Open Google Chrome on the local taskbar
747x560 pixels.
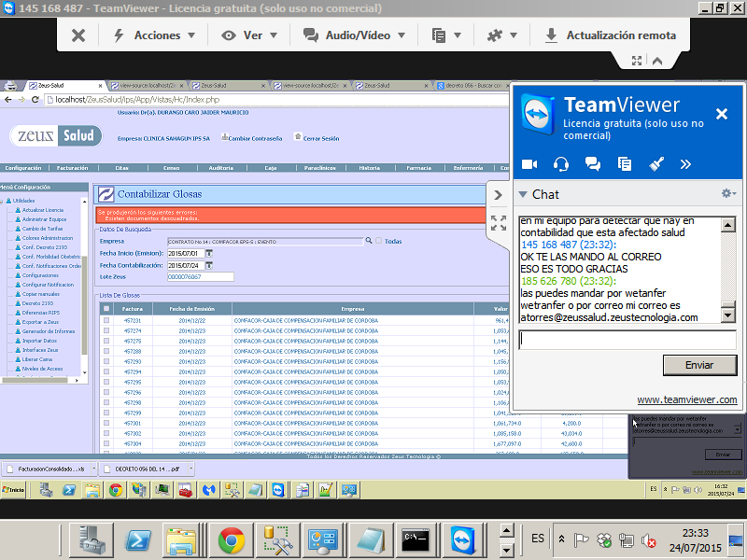tap(232, 540)
